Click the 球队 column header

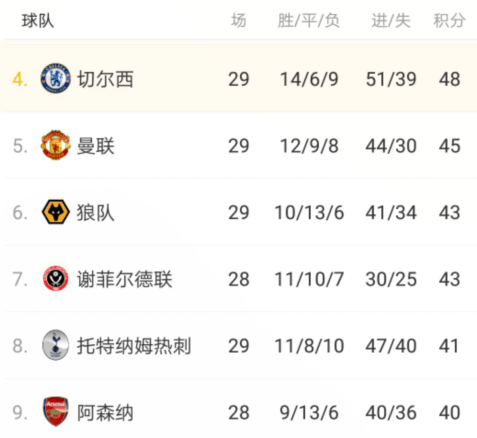click(x=38, y=21)
